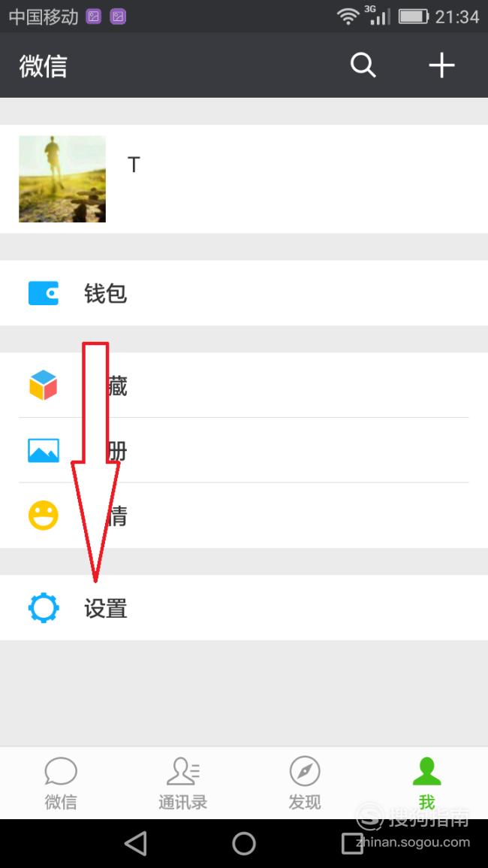The width and height of the screenshot is (488, 868).
Task: Tap the colorful cube favorites icon
Action: click(x=43, y=385)
